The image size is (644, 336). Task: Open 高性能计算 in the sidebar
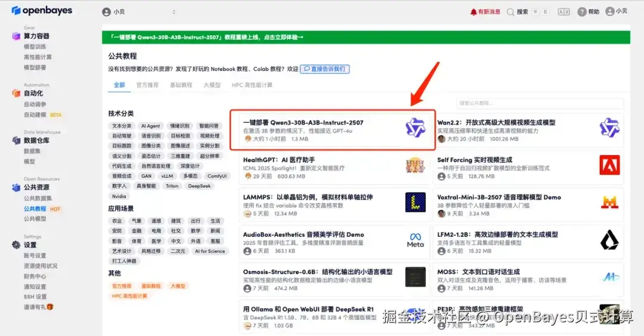(x=38, y=57)
